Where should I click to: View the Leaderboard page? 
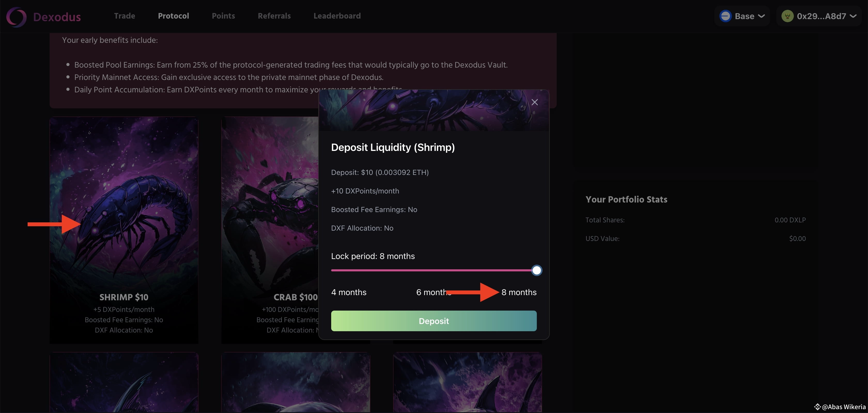337,16
